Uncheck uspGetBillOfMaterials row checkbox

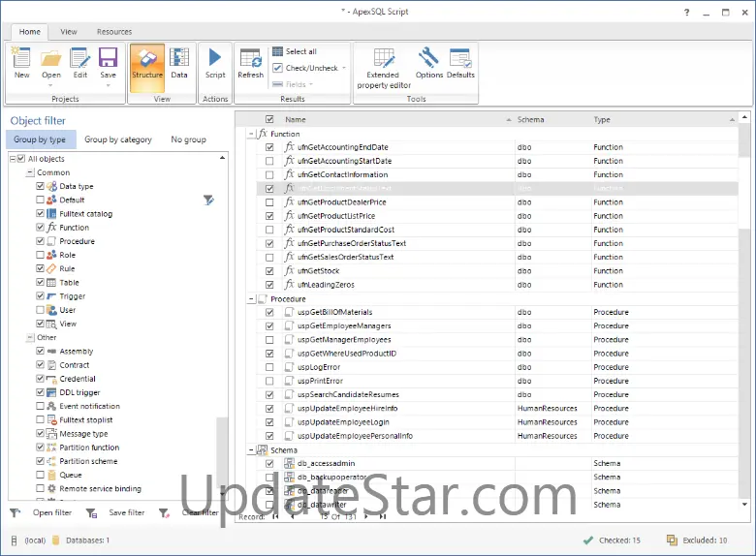point(269,312)
